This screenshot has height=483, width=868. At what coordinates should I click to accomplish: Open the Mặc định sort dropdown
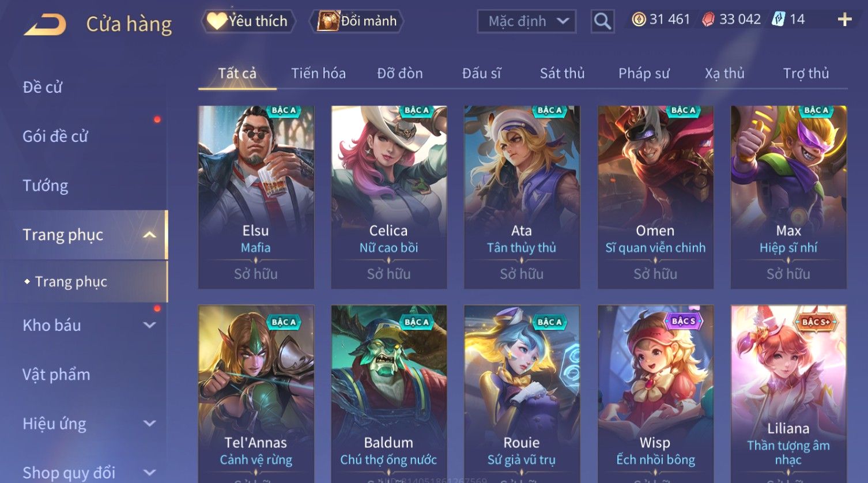(x=527, y=21)
